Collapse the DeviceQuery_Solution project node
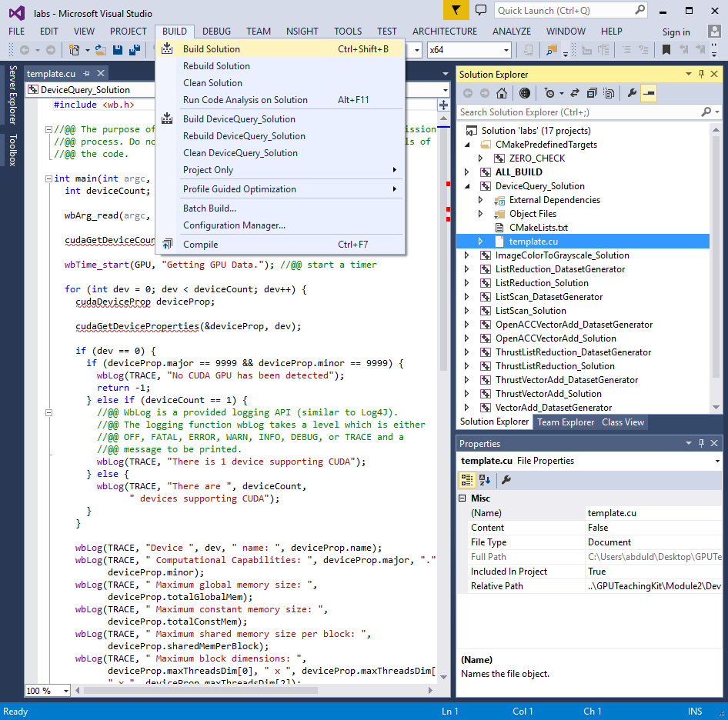 point(466,186)
